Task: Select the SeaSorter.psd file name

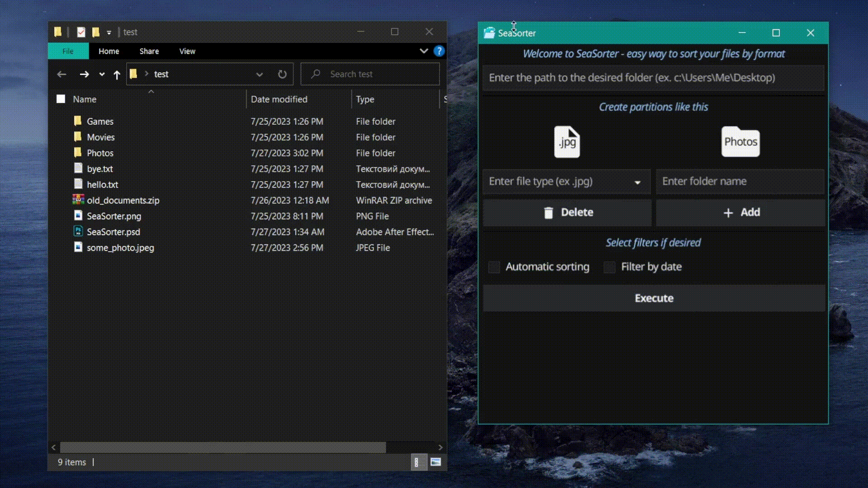Action: point(113,232)
